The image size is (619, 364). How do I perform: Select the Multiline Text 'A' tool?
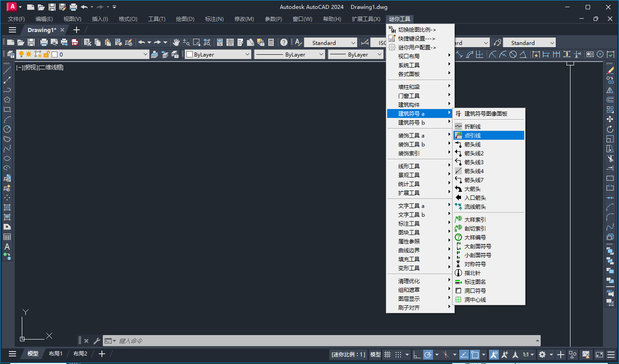[7, 247]
